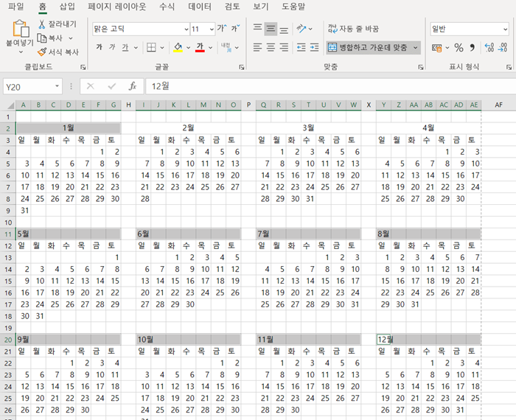Apply fill color with the paint bucket icon
Viewport: 516px width, 420px height.
[178, 47]
